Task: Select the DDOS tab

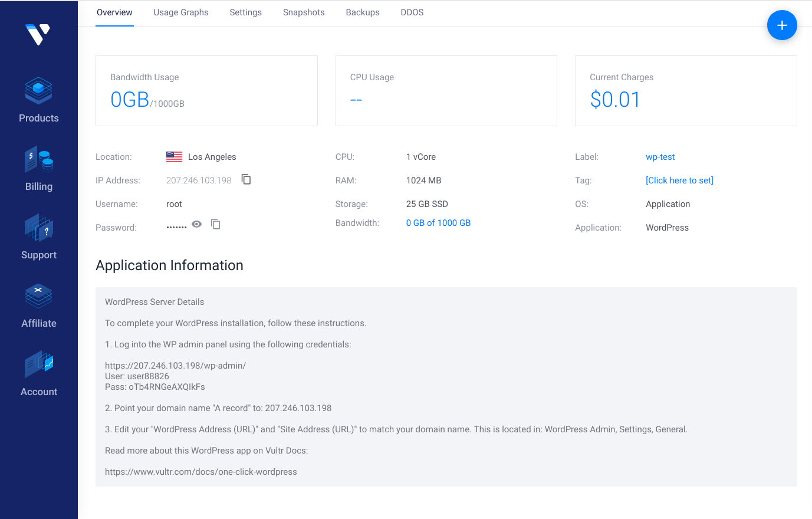Action: tap(412, 12)
